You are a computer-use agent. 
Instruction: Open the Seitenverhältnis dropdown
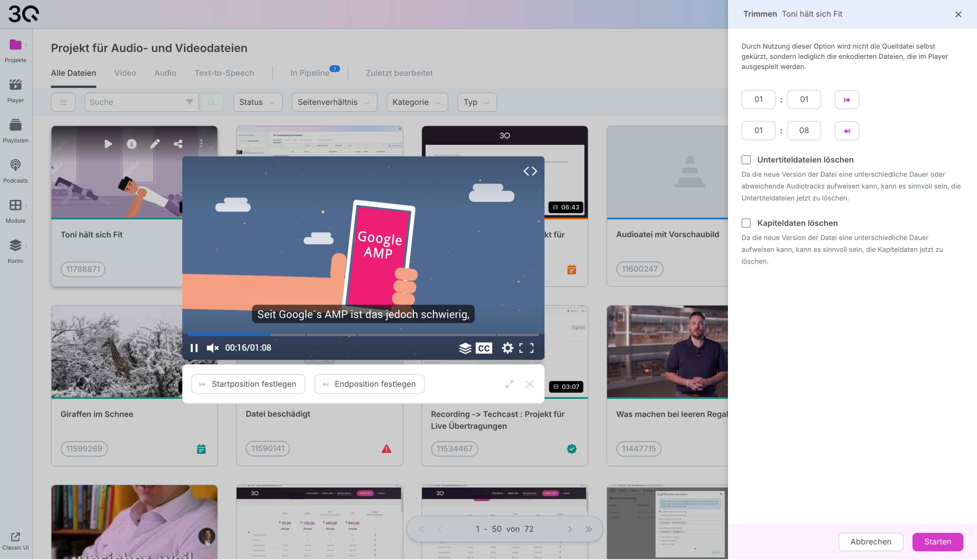(x=334, y=102)
